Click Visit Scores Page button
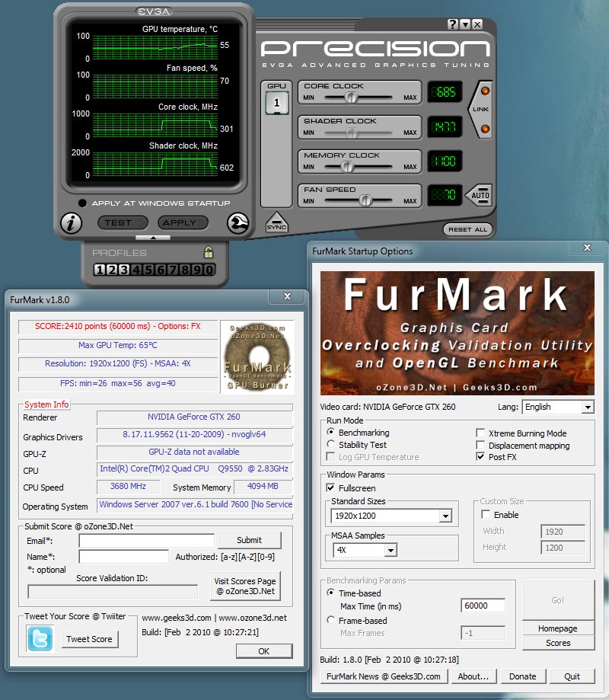Image resolution: width=609 pixels, height=700 pixels. (x=245, y=587)
